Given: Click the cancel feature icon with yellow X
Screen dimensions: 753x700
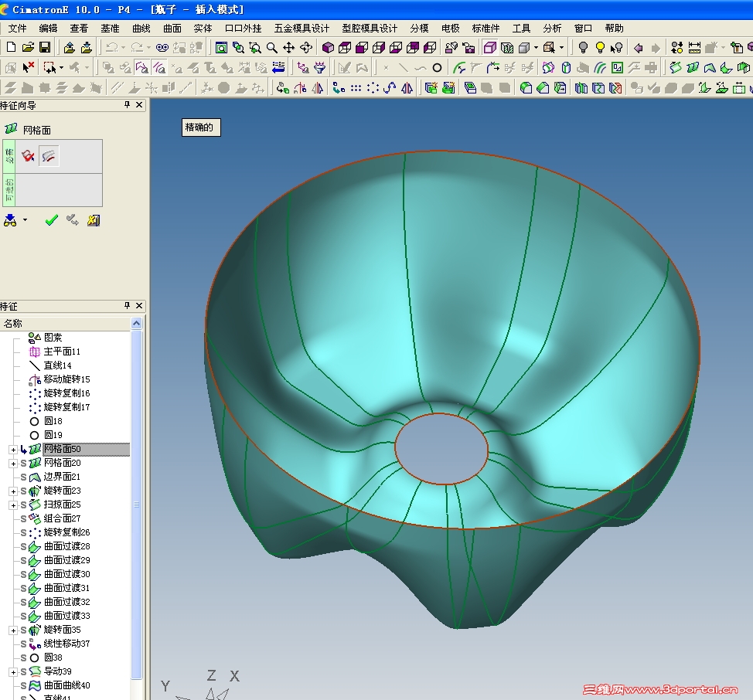Looking at the screenshot, I should 93,220.
